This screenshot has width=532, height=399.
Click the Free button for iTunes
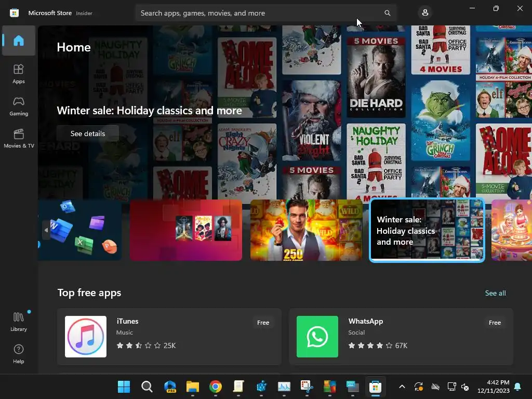pyautogui.click(x=263, y=322)
